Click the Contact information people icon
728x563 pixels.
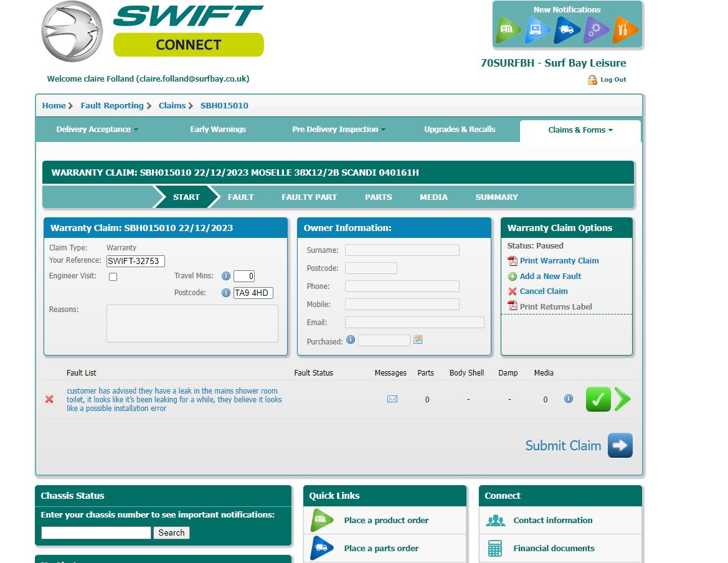tap(495, 520)
